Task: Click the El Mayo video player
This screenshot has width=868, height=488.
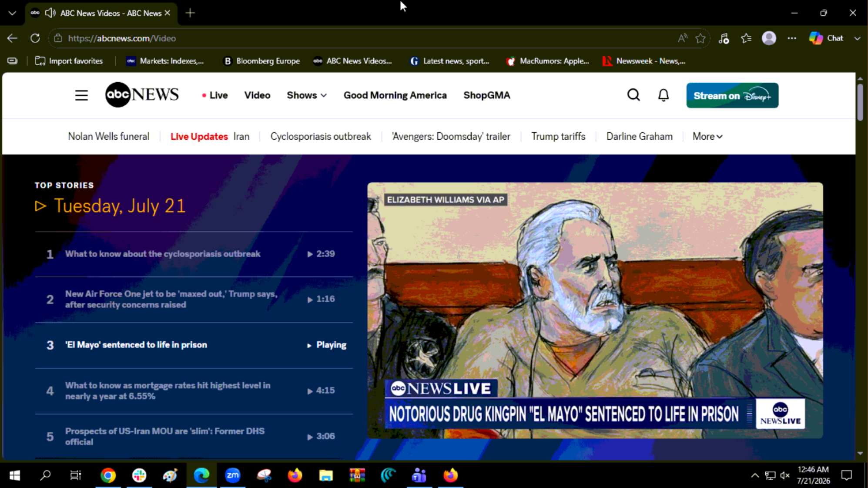Action: pyautogui.click(x=595, y=310)
